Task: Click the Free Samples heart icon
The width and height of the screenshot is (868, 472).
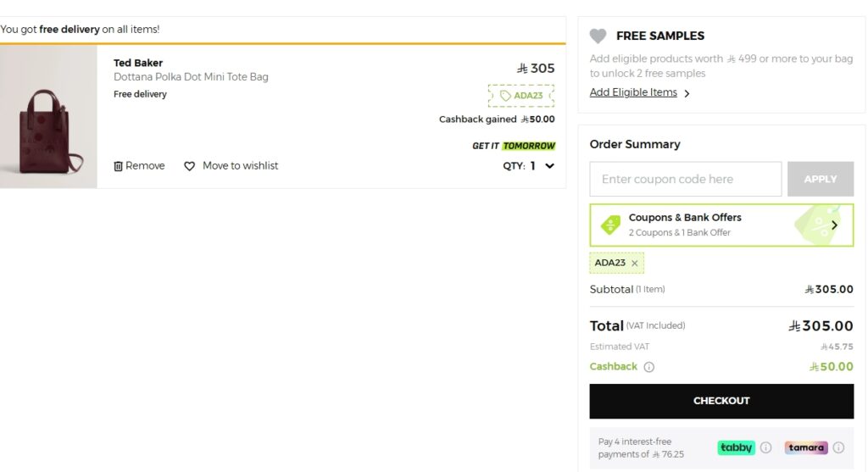Action: point(598,36)
